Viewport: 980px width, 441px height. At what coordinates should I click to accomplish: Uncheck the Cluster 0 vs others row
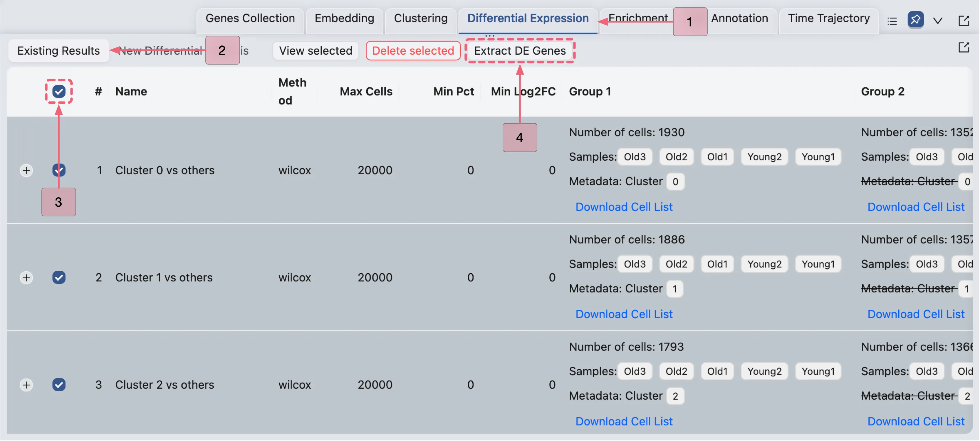coord(58,170)
